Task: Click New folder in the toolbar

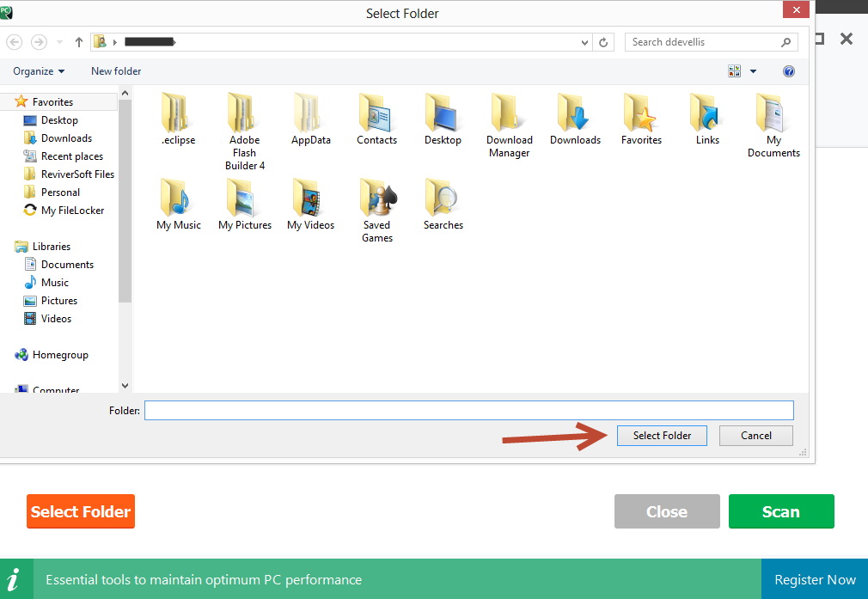Action: pyautogui.click(x=116, y=71)
